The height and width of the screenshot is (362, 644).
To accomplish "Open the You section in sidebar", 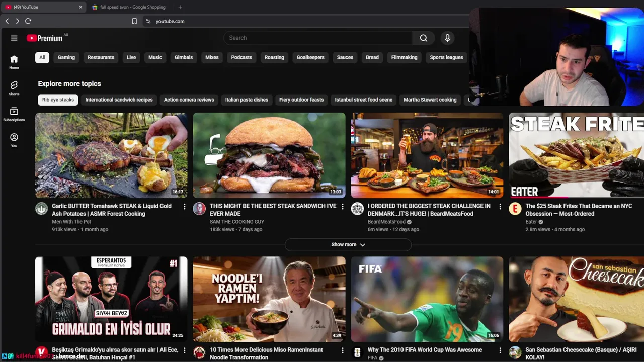I will [14, 140].
